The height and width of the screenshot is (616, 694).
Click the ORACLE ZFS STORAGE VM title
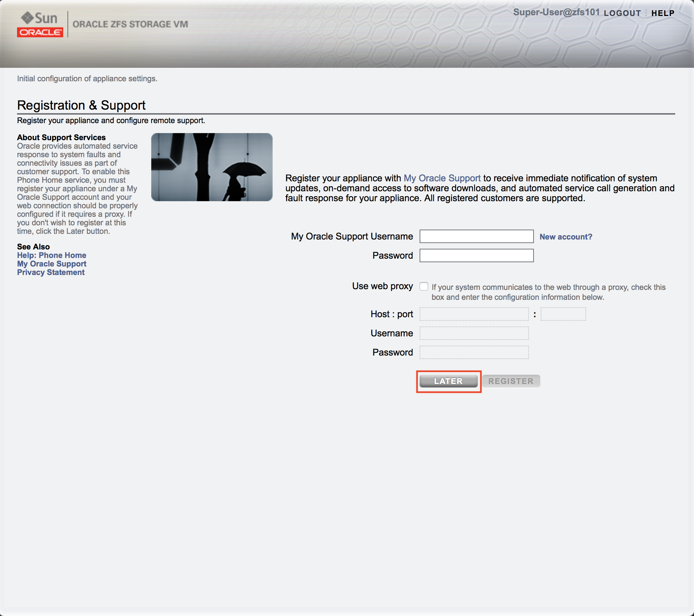click(x=130, y=24)
